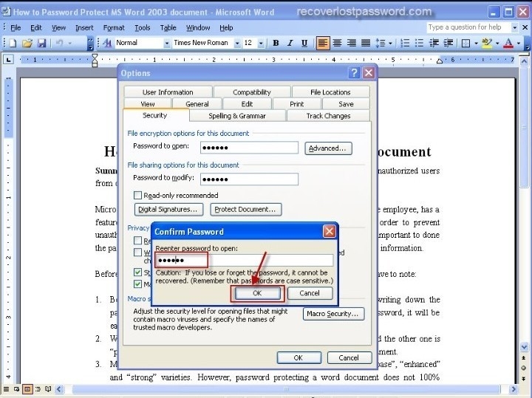532x398 pixels.
Task: Open the Tools menu
Action: [142, 28]
